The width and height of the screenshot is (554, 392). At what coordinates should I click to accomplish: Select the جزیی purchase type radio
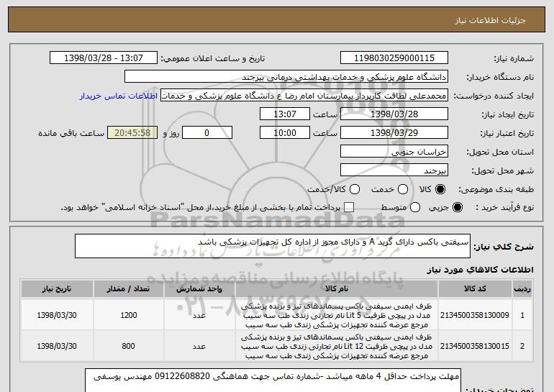(x=457, y=207)
